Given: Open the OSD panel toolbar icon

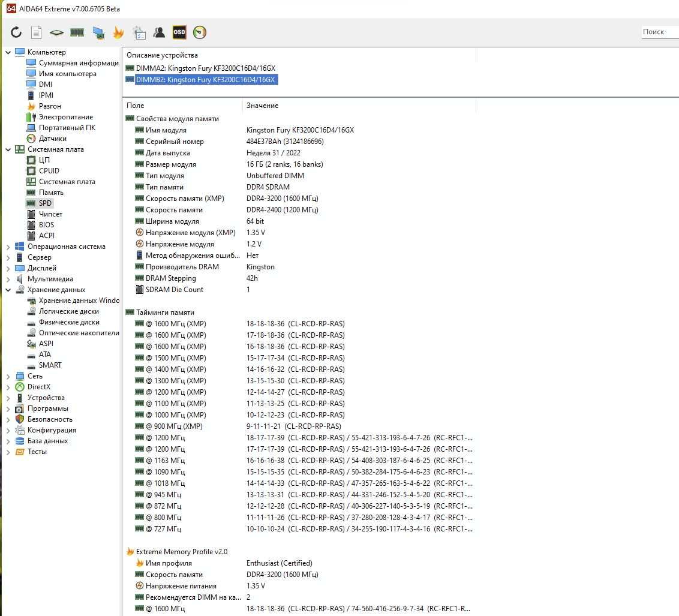Looking at the screenshot, I should click(179, 32).
